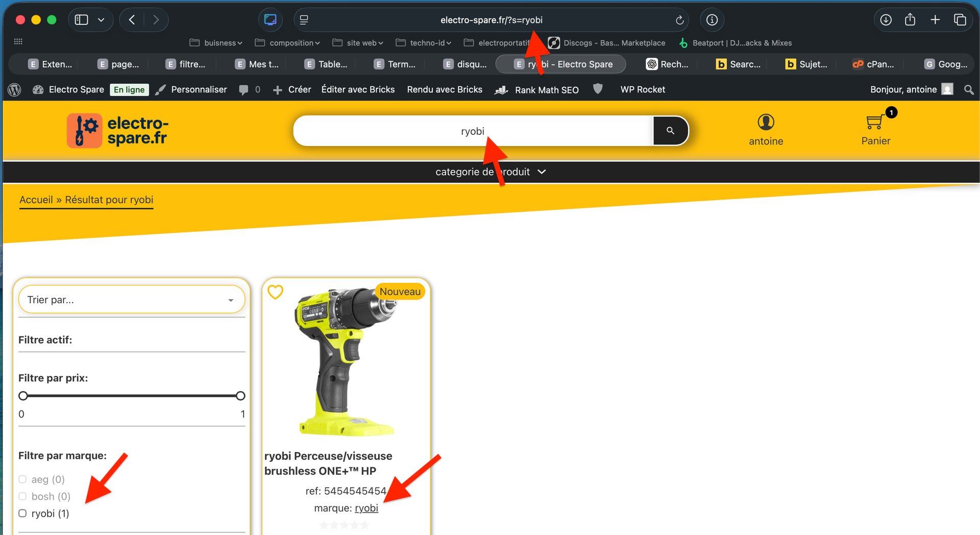The image size is (980, 535).
Task: Click the WordPress logo in admin bar
Action: [x=14, y=90]
